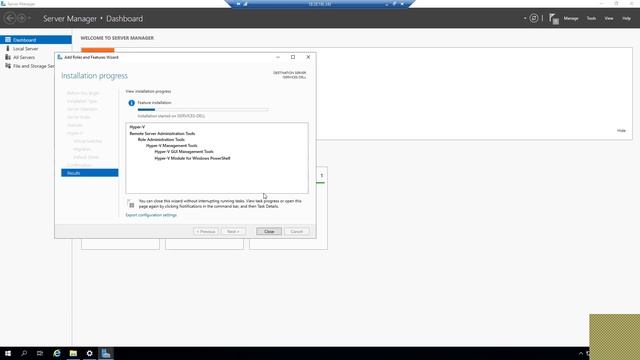640x360 pixels.
Task: Open File Explorer from taskbar
Action: coord(73,353)
